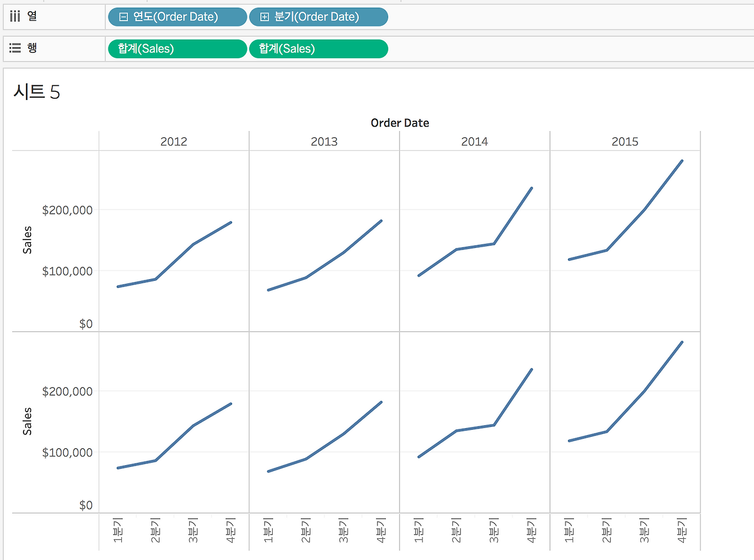
Task: Select the second 합계(Sales) pill on the rows shelf
Action: point(319,49)
